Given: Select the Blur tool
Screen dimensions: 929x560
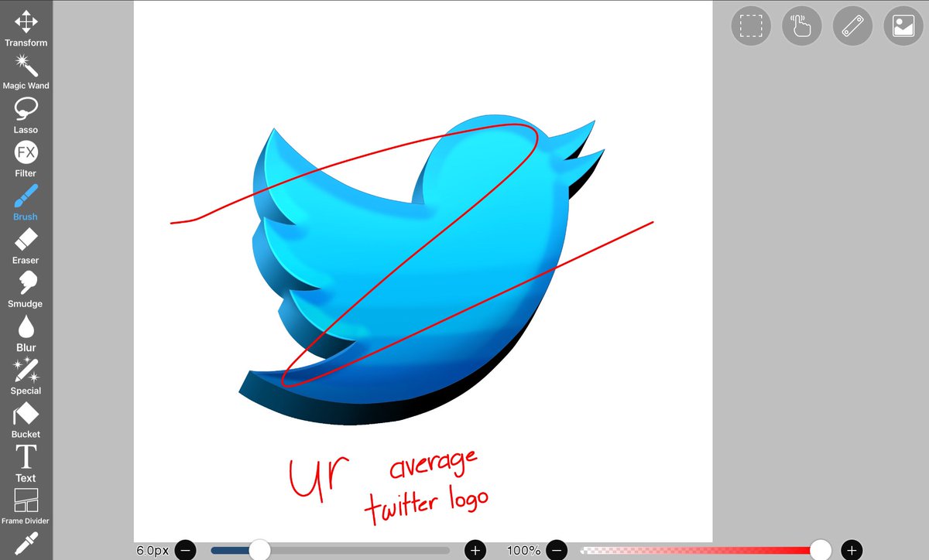Looking at the screenshot, I should click(x=26, y=333).
